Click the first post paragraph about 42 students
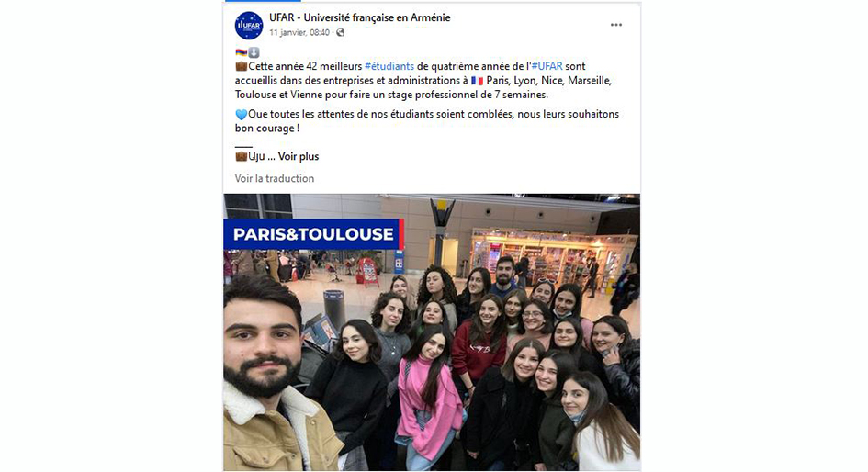 423,80
